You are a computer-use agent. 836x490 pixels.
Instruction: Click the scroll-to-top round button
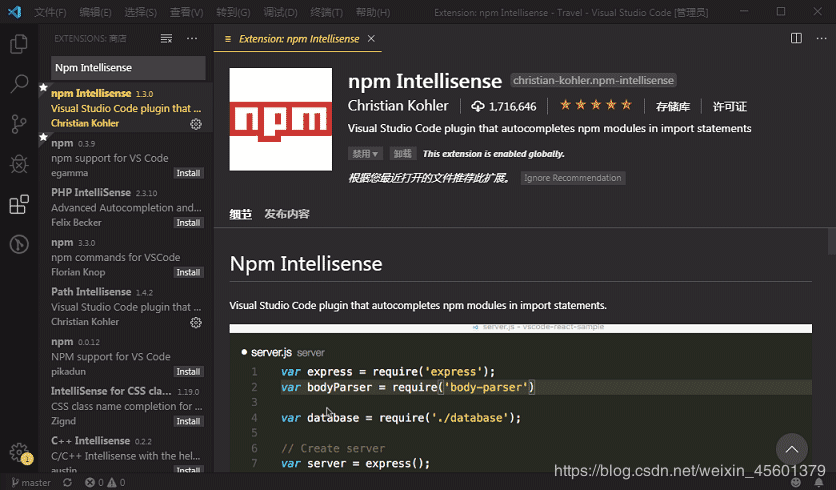pyautogui.click(x=791, y=449)
